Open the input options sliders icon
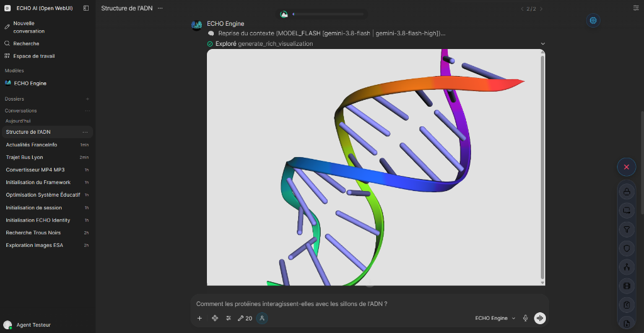 click(228, 319)
